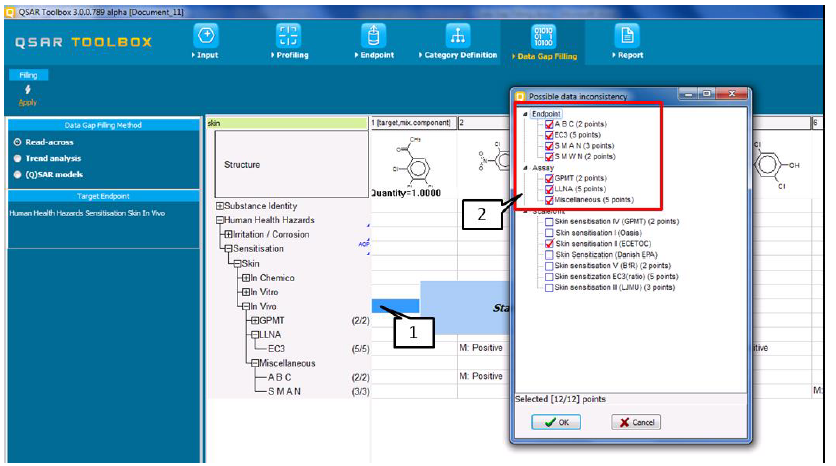
Task: Check Skin sensitisation I (Oasis) scale
Action: (549, 233)
